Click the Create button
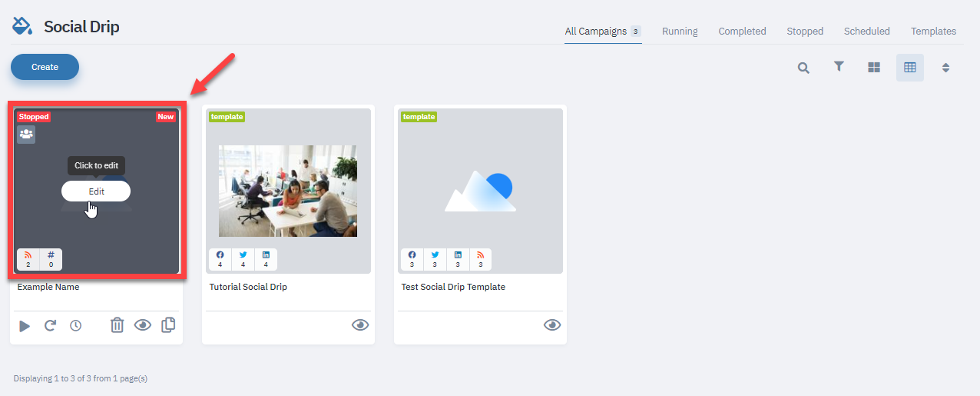This screenshot has width=980, height=396. 45,67
